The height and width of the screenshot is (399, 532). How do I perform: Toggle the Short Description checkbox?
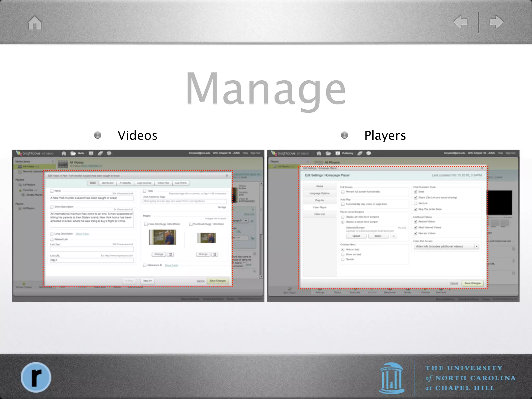pos(52,207)
